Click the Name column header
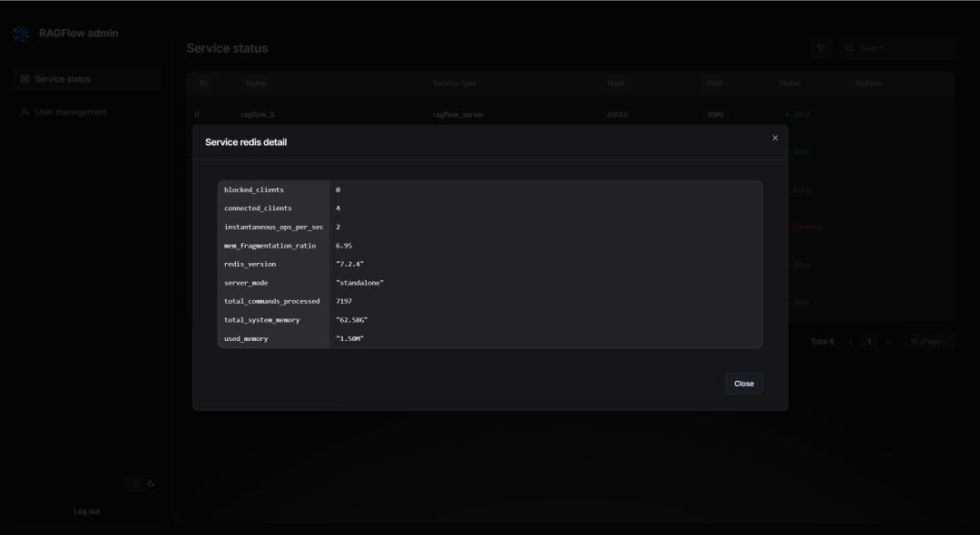This screenshot has height=535, width=980. pos(256,83)
